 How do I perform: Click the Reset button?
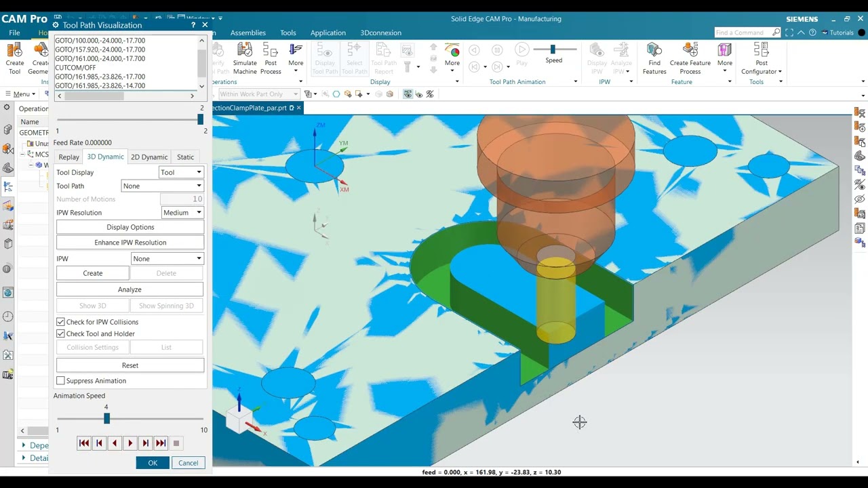click(130, 365)
